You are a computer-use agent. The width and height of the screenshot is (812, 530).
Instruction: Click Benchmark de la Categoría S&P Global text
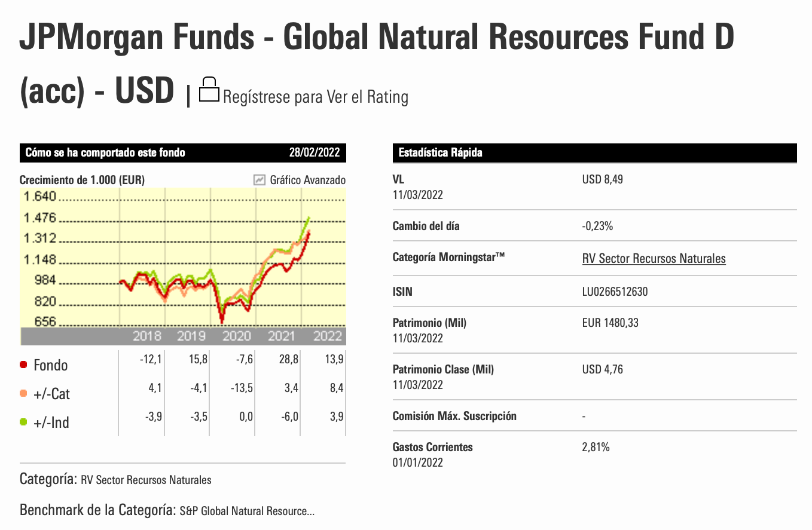[x=167, y=511]
